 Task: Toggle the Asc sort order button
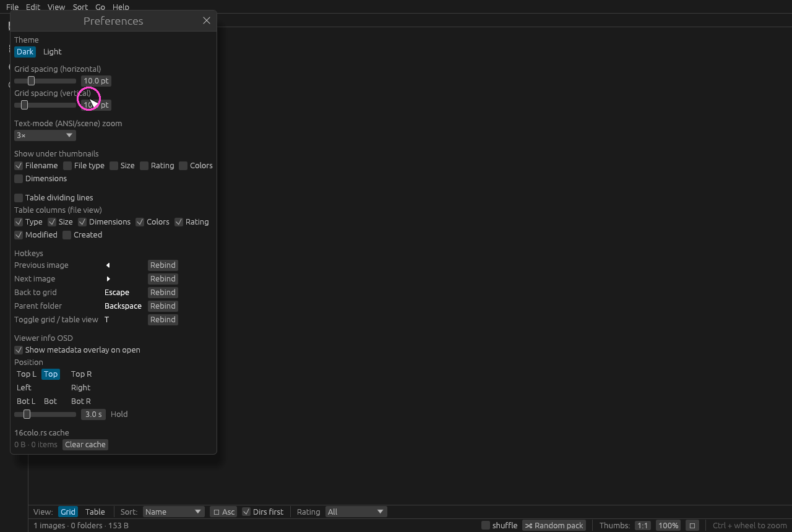[x=223, y=512]
